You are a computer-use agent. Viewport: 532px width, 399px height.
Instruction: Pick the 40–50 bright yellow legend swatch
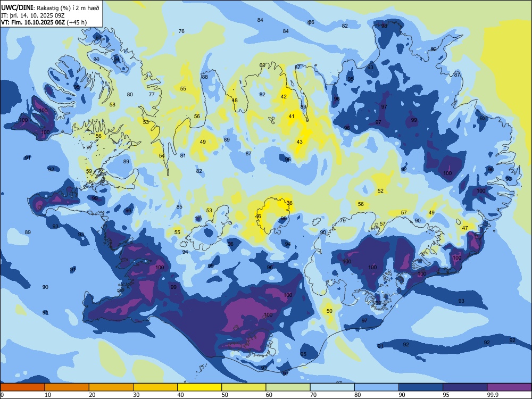click(199, 387)
